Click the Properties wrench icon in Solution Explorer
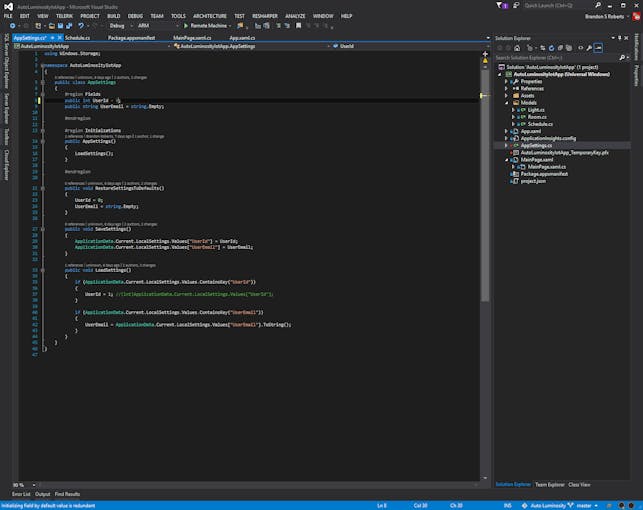Screen dimensions: 643x510 coord(589,48)
